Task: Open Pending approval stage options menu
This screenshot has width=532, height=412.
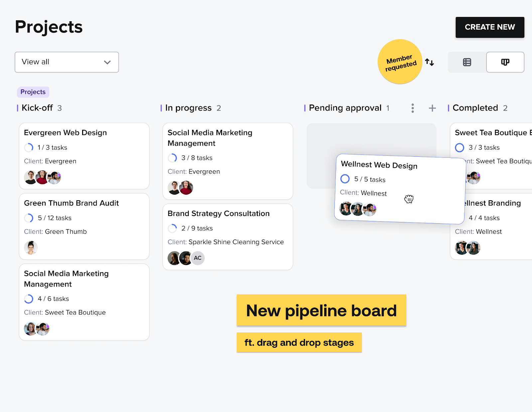Action: 413,108
